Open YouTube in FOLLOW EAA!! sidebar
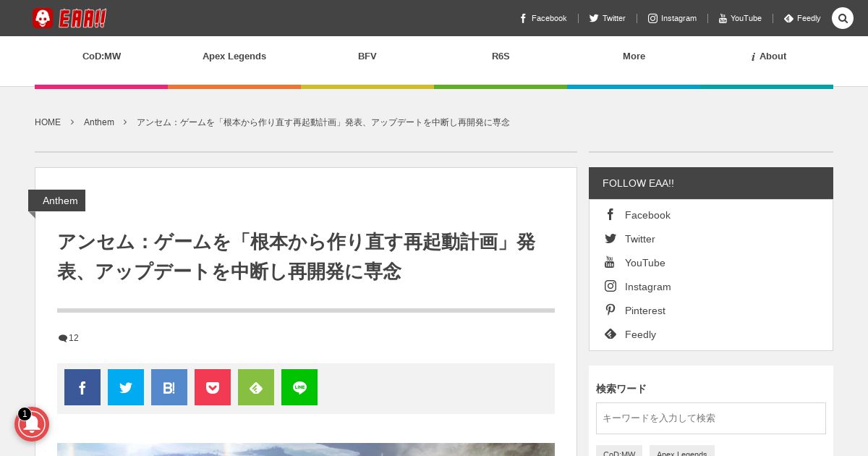Screen dimensions: 868x456 coord(635,263)
